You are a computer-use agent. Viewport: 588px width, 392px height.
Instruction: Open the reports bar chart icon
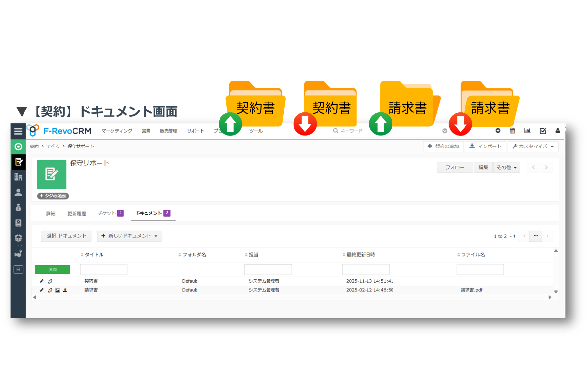pyautogui.click(x=527, y=131)
